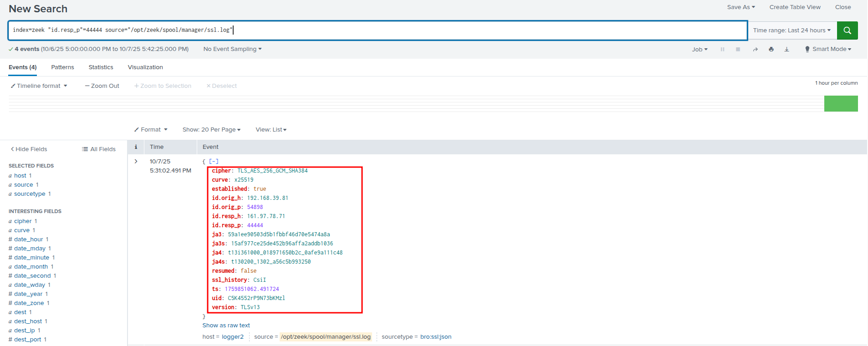Switch to the Patterns tab

(x=62, y=67)
